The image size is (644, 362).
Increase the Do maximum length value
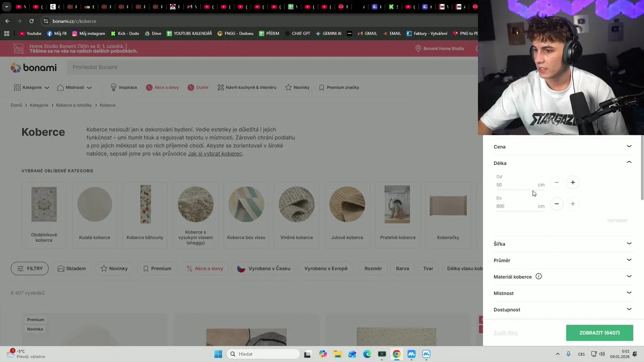(x=573, y=204)
